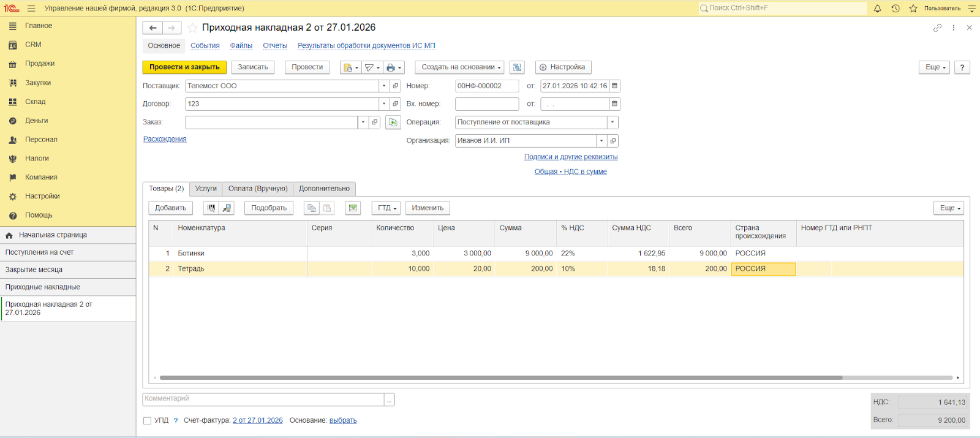This screenshot has width=980, height=438.
Task: Click the forward navigation arrow
Action: click(x=172, y=28)
